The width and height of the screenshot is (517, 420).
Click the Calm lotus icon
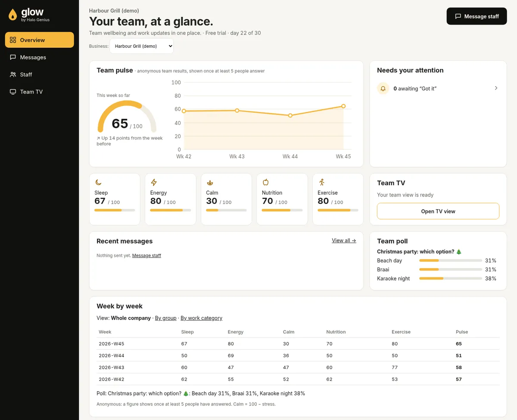210,182
